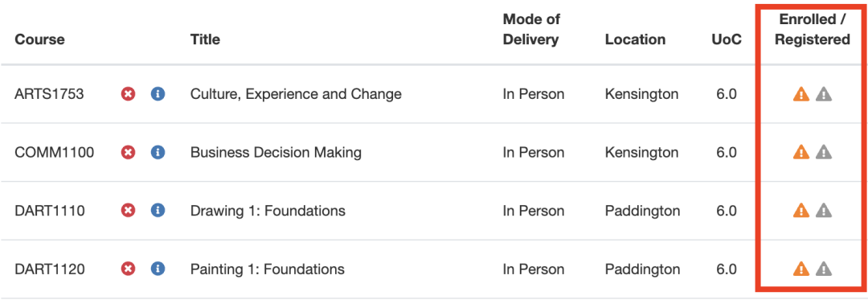
Task: Drop DART1110 via red X icon
Action: click(129, 211)
